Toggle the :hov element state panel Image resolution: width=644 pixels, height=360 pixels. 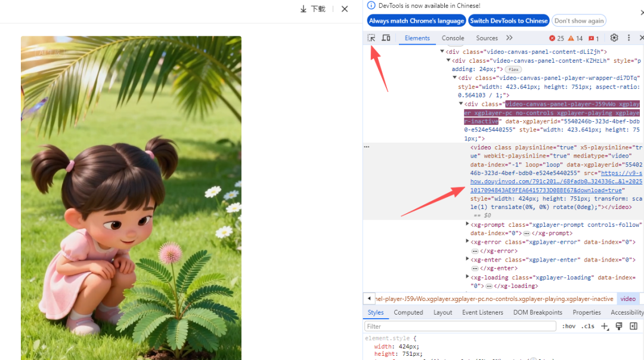tap(568, 326)
